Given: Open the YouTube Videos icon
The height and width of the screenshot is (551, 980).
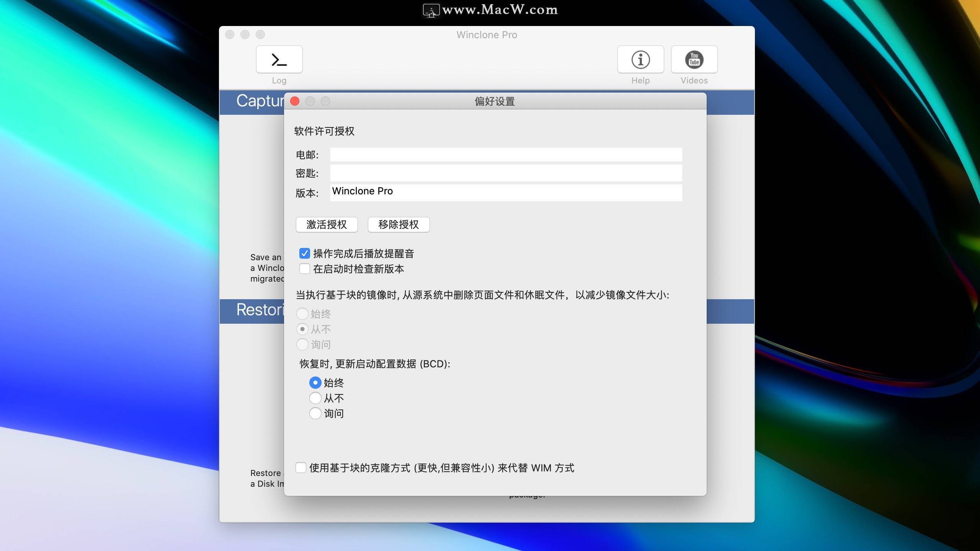Looking at the screenshot, I should [694, 59].
